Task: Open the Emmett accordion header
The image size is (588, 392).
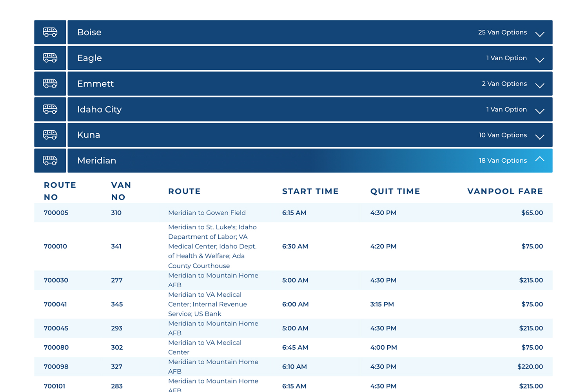Action: [x=310, y=83]
